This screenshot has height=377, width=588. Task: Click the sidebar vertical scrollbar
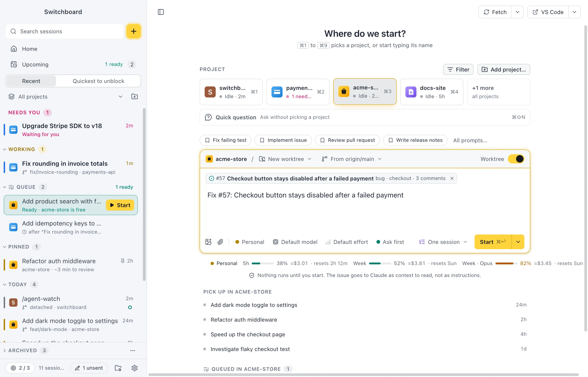[x=144, y=195]
